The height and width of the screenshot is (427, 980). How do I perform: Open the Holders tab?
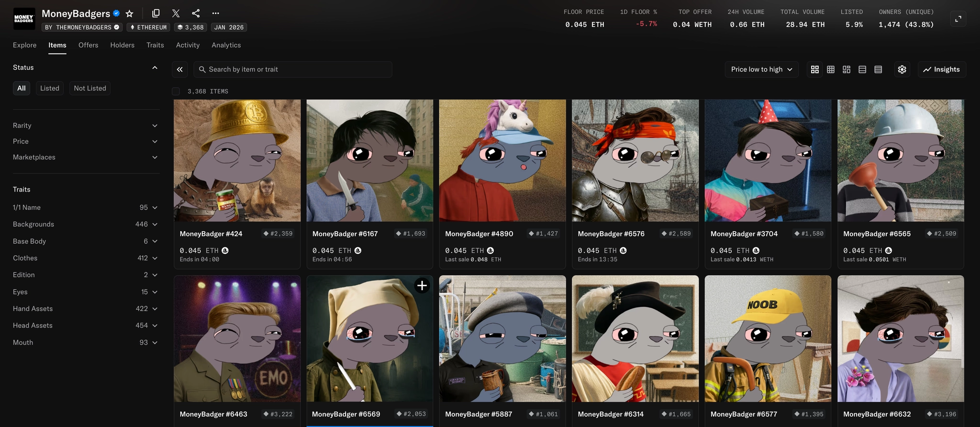tap(122, 45)
